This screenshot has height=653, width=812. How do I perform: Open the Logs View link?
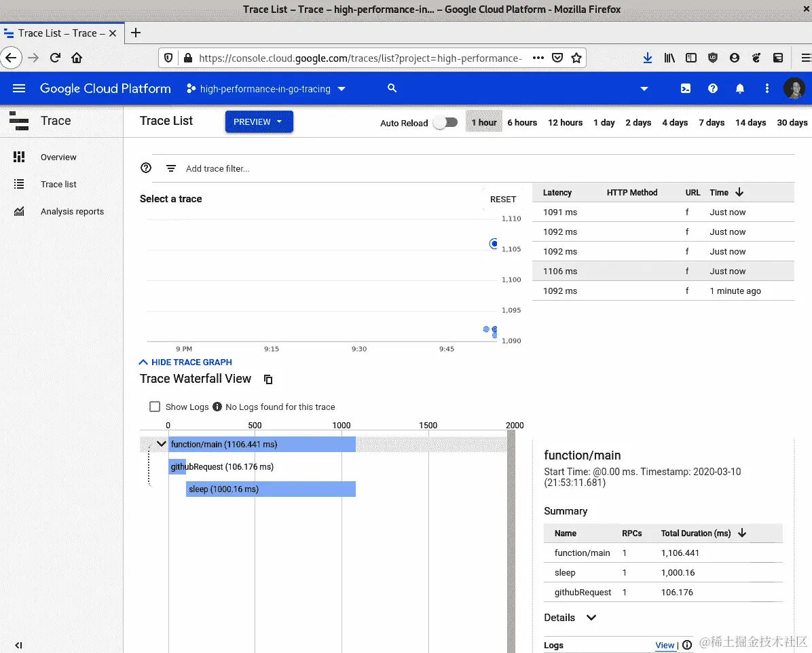[665, 646]
